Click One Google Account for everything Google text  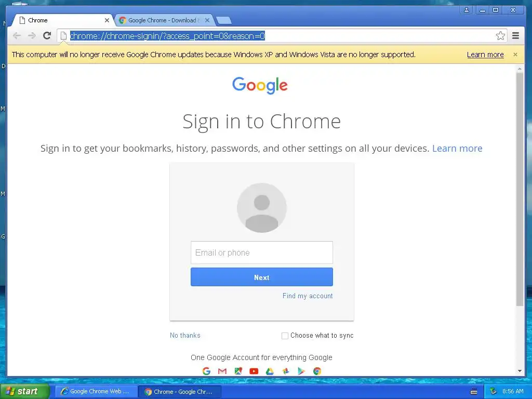(261, 357)
